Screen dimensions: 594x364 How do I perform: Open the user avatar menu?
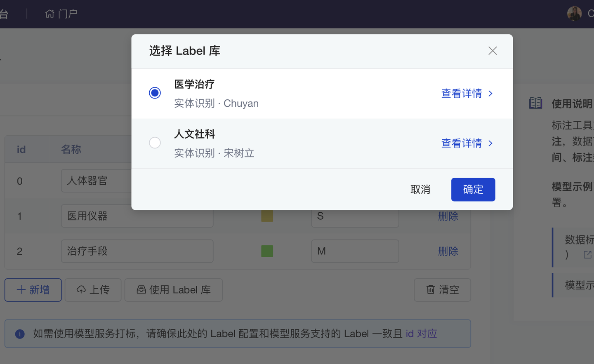coord(574,14)
